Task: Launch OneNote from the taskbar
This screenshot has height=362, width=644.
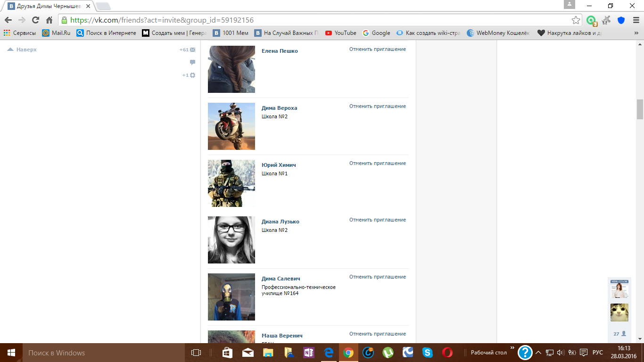Action: 309,353
